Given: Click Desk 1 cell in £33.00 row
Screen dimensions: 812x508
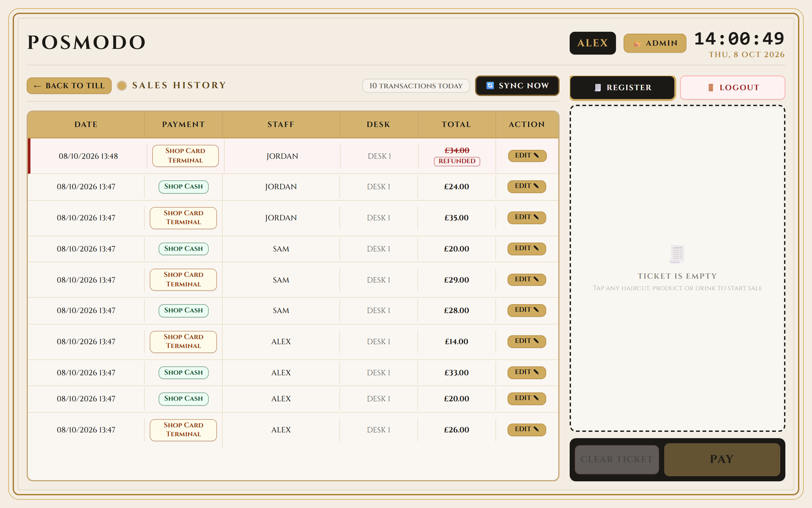Looking at the screenshot, I should [x=379, y=372].
